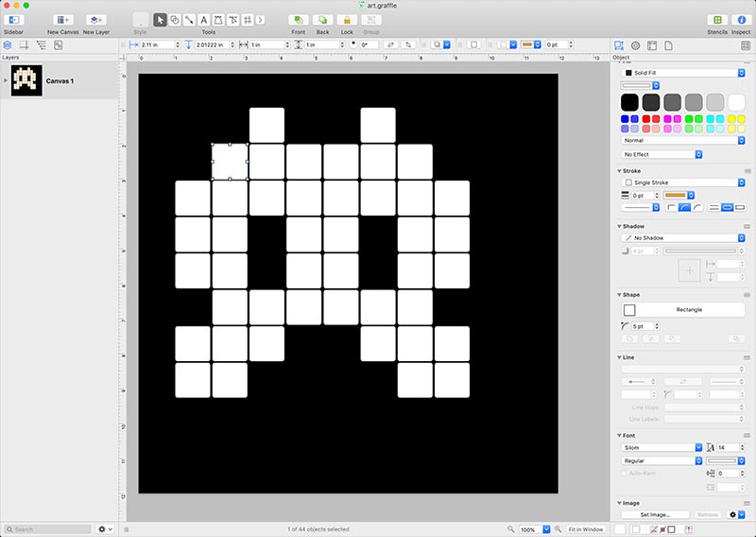Select the Diagramming tool

[x=232, y=20]
